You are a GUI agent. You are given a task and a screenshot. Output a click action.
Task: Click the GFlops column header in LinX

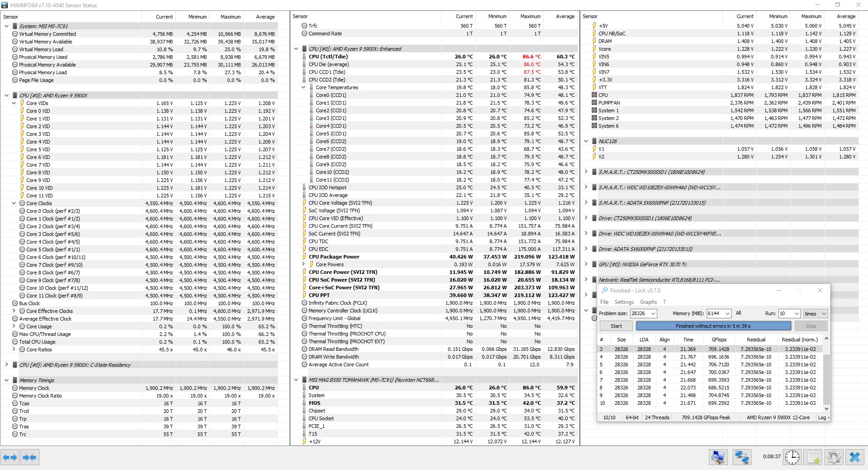719,340
